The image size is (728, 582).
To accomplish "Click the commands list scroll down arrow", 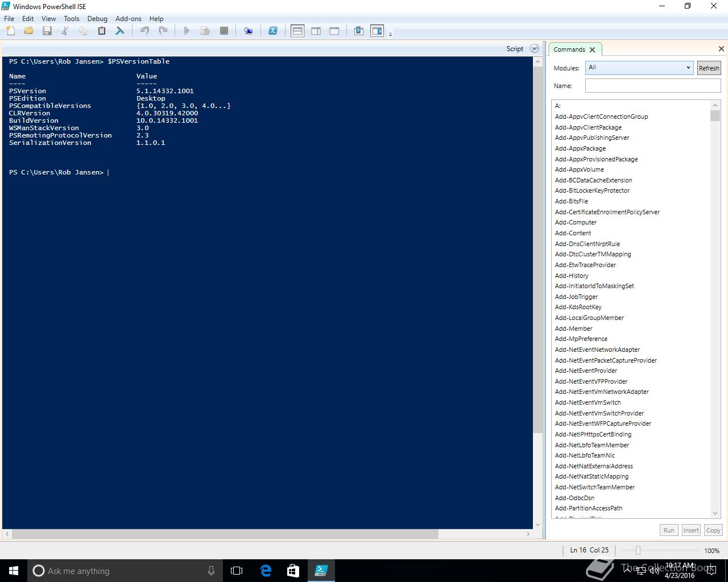I will click(715, 513).
